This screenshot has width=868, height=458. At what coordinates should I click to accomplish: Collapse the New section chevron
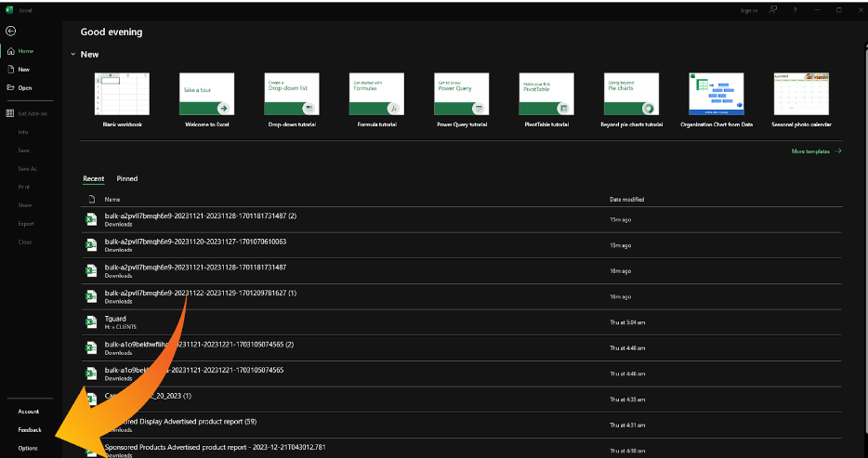point(72,54)
